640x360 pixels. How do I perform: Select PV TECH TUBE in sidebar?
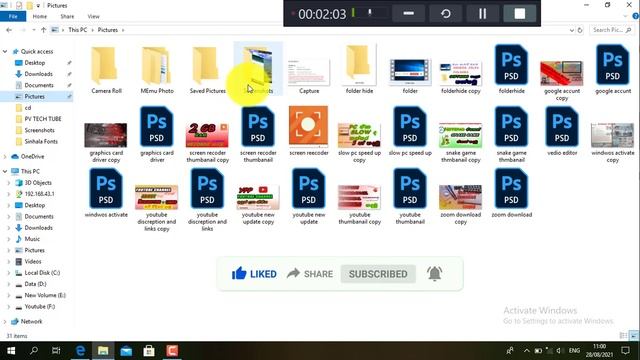pyautogui.click(x=42, y=119)
